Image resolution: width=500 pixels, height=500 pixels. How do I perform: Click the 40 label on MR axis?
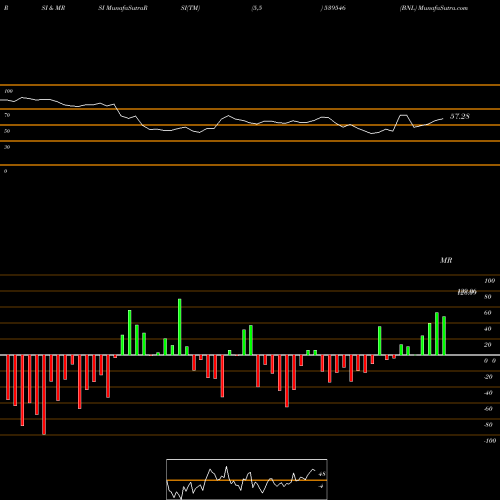488,329
